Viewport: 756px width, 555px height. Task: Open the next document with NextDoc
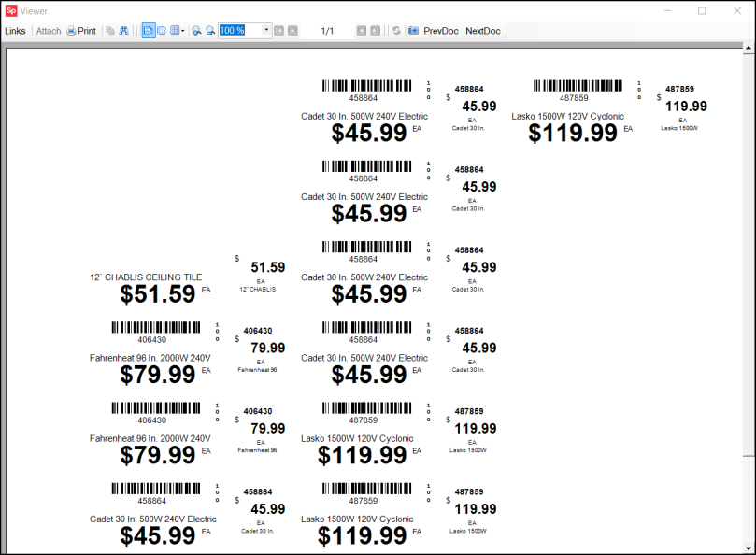point(482,31)
